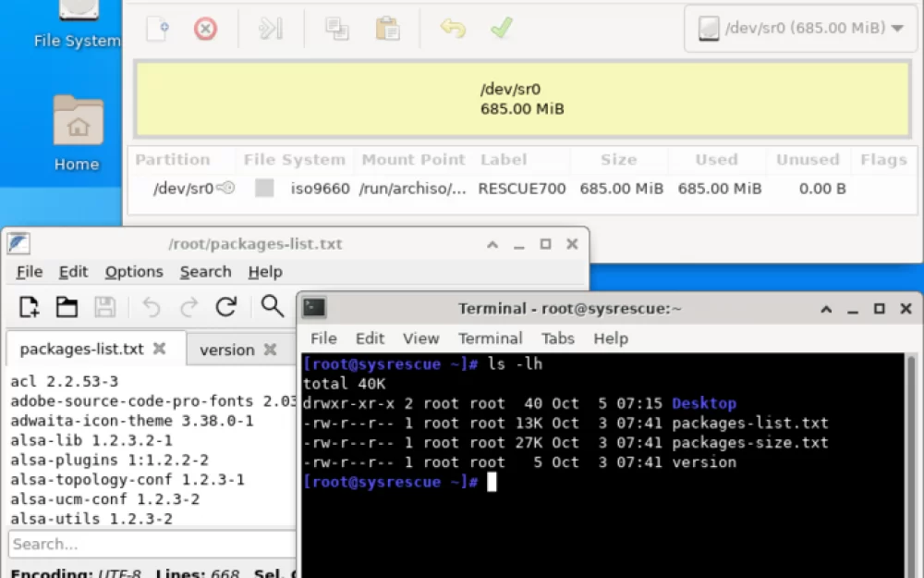Delete the selected partition
This screenshot has height=578, width=924.
(x=204, y=29)
